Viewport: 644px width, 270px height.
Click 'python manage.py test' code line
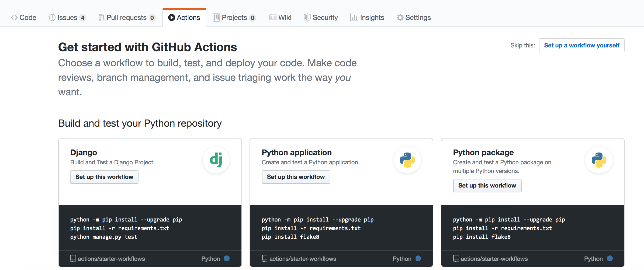(104, 237)
